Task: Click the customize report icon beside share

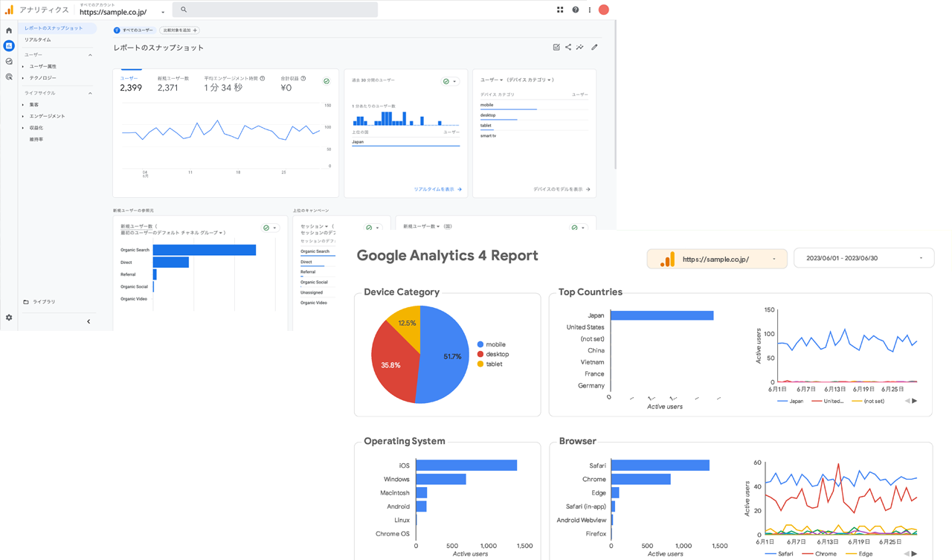Action: point(556,48)
